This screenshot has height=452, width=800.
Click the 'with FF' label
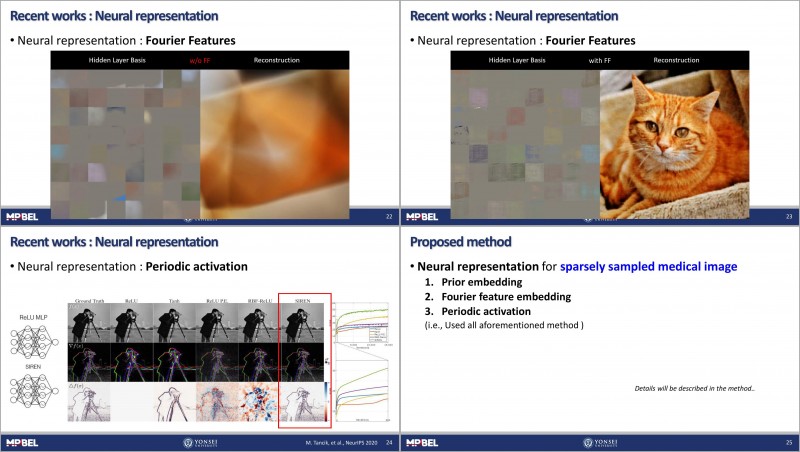pos(599,61)
